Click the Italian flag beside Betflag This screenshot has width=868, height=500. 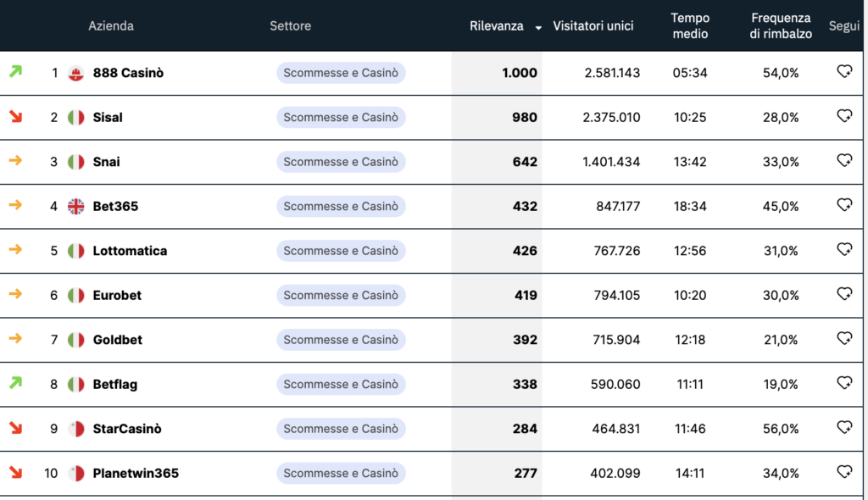(x=75, y=384)
